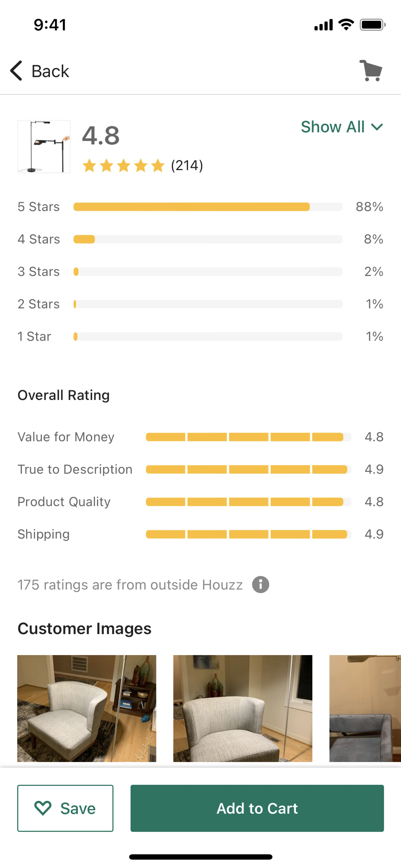Tap the info icon beside outside ratings
The height and width of the screenshot is (868, 401).
(x=260, y=585)
